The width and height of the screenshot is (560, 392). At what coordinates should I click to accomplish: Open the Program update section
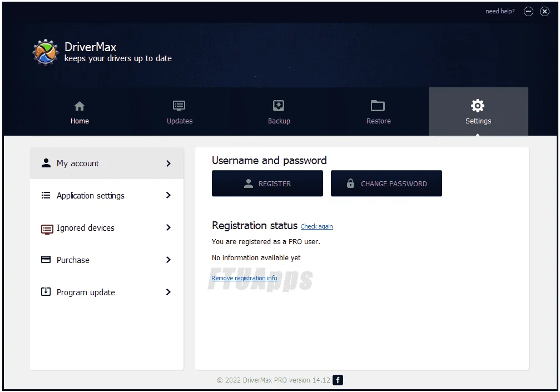point(107,292)
